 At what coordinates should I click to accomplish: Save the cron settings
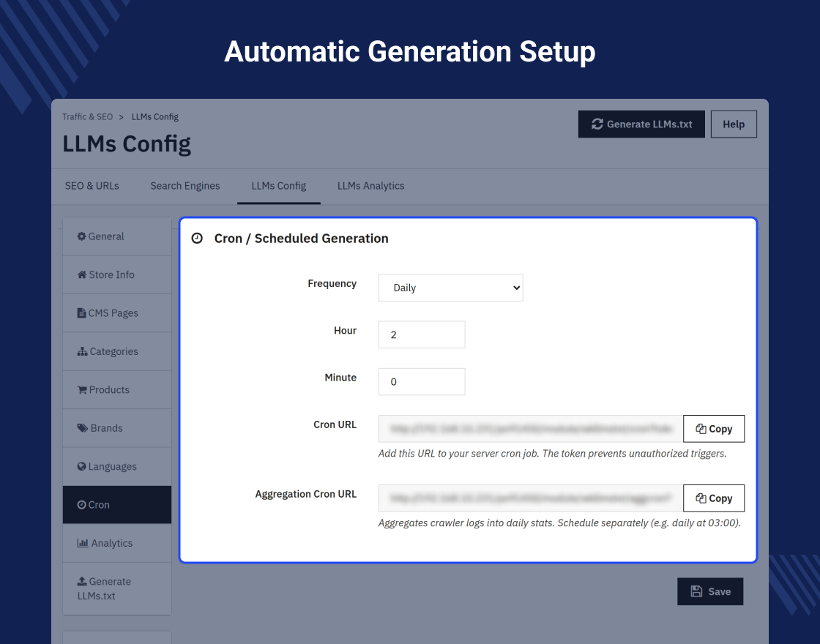710,591
